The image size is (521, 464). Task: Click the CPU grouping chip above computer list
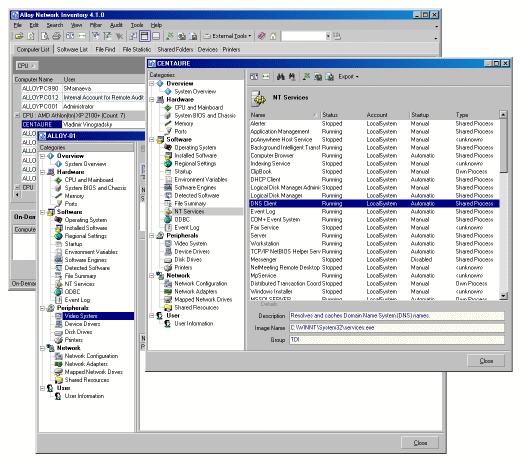(x=27, y=66)
